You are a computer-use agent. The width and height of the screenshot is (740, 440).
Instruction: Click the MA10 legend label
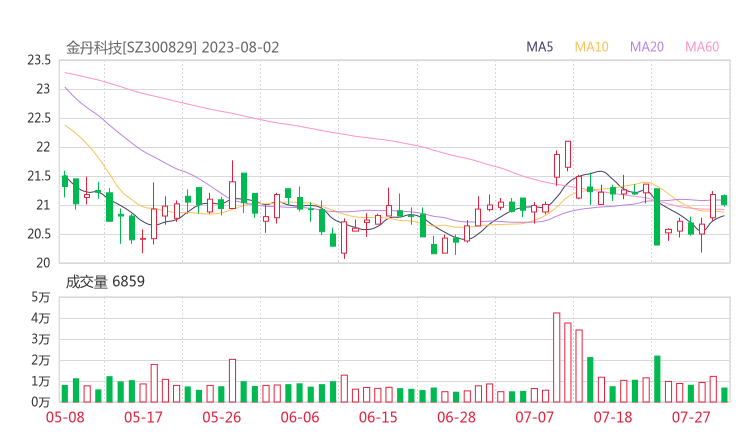pyautogui.click(x=591, y=47)
